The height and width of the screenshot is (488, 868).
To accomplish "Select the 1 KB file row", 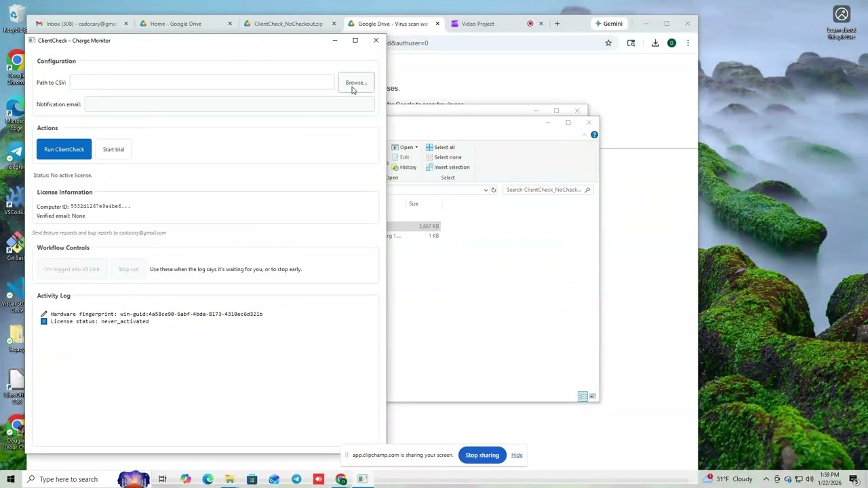I will tap(414, 236).
